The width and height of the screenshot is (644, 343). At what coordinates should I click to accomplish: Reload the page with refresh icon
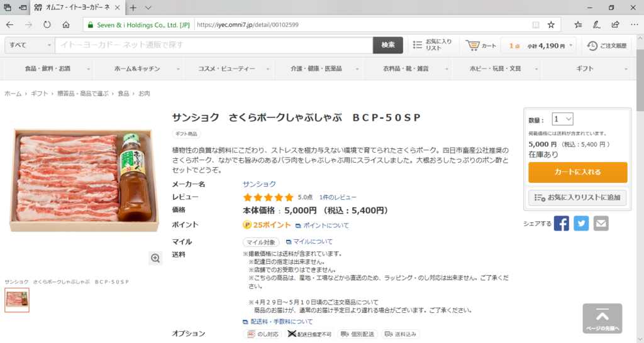47,24
